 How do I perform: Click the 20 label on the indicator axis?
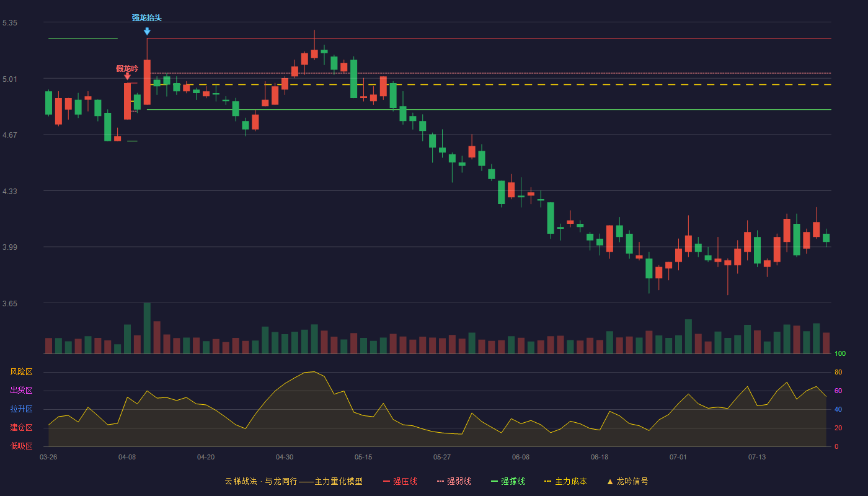(x=838, y=428)
